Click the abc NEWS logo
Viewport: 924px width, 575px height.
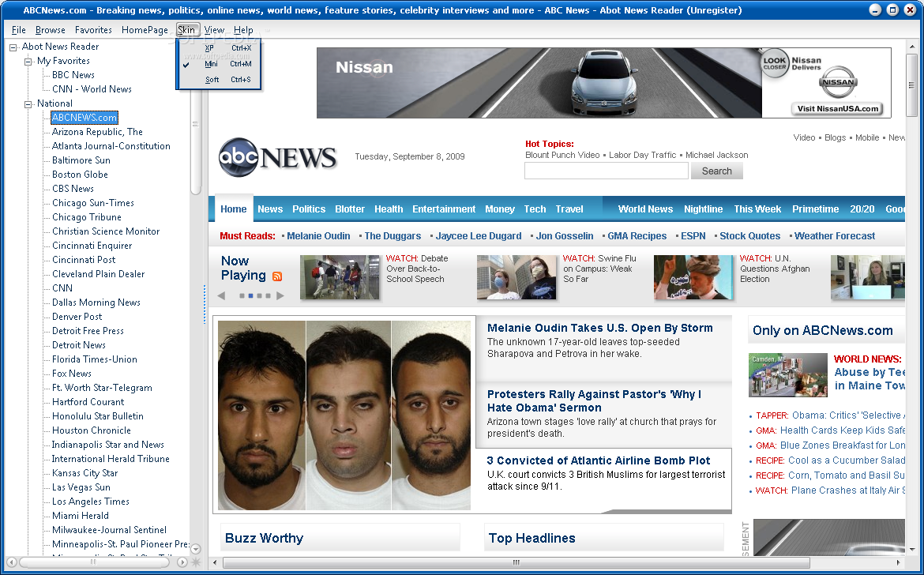pyautogui.click(x=277, y=156)
